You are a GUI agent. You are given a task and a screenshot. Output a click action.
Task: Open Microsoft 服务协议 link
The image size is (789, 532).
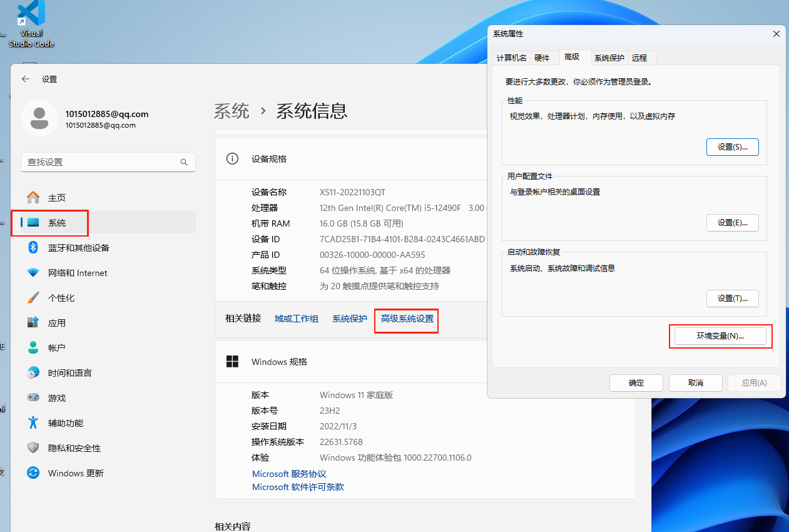pyautogui.click(x=289, y=474)
